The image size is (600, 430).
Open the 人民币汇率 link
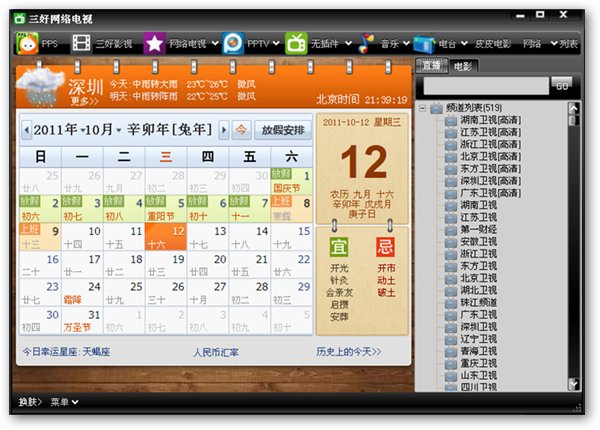[x=216, y=352]
